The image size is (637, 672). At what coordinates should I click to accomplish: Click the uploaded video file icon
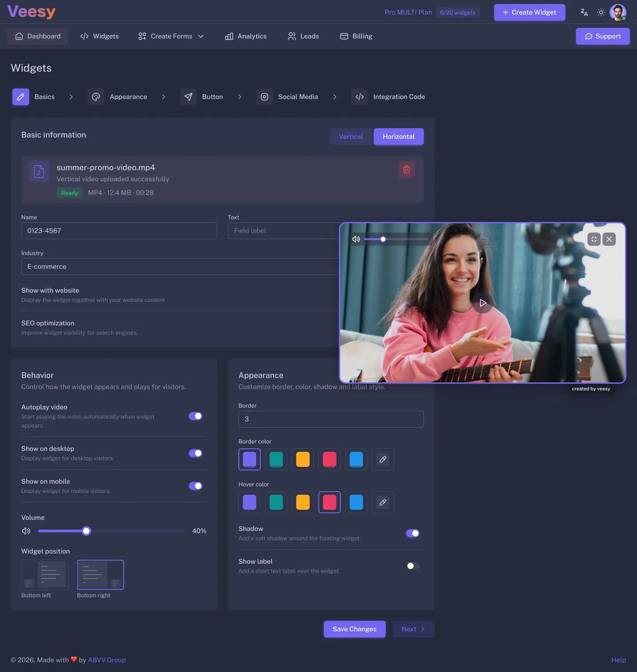[x=39, y=172]
